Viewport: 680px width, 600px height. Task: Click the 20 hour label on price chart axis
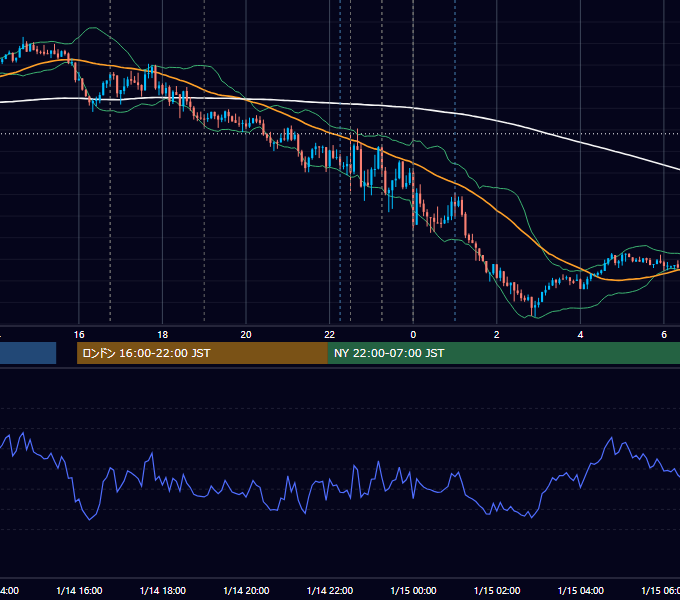246,335
